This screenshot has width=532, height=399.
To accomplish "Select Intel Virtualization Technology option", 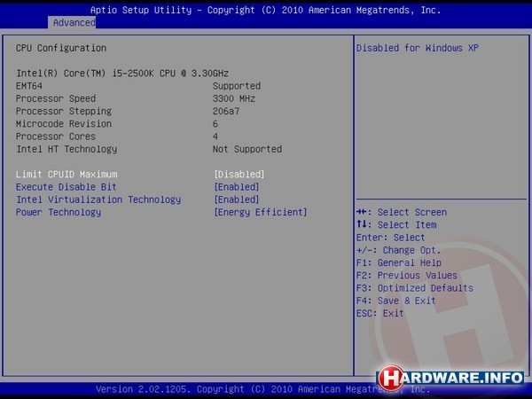I will [x=98, y=199].
